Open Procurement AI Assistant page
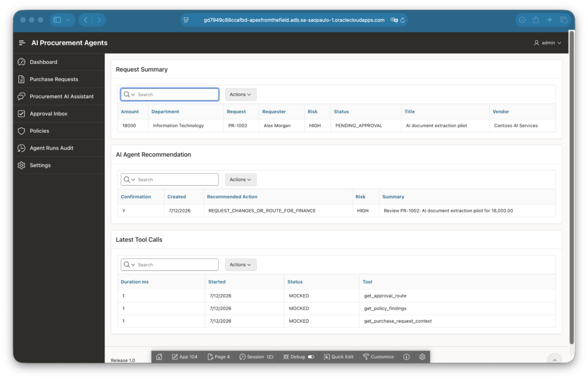The height and width of the screenshot is (379, 588). coord(59,96)
